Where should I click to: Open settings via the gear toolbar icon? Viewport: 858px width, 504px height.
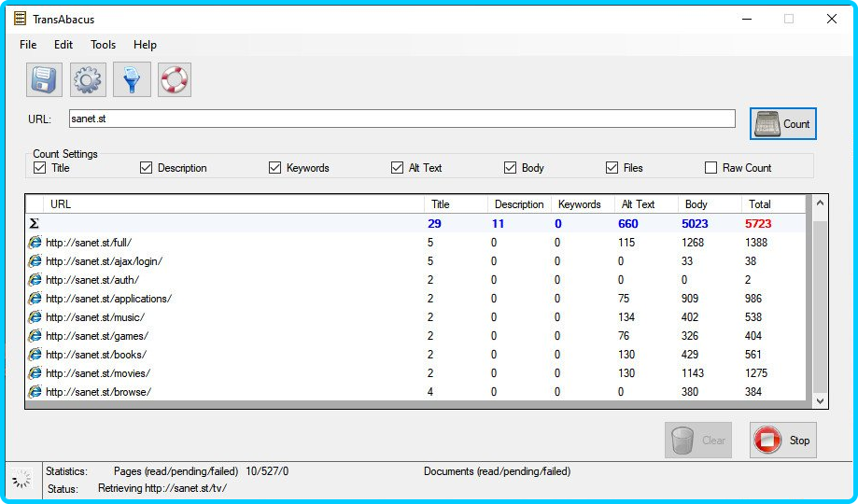[88, 80]
